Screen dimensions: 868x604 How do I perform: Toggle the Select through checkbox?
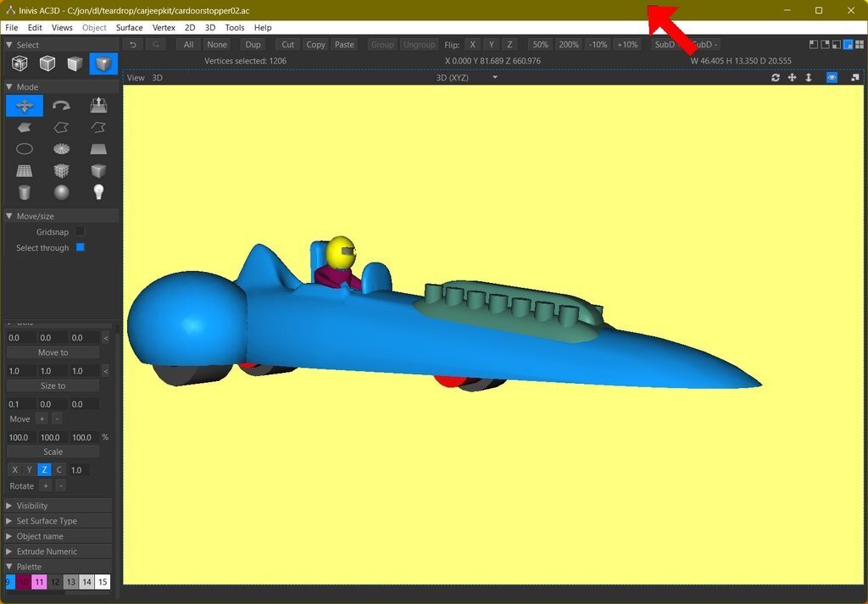[81, 247]
